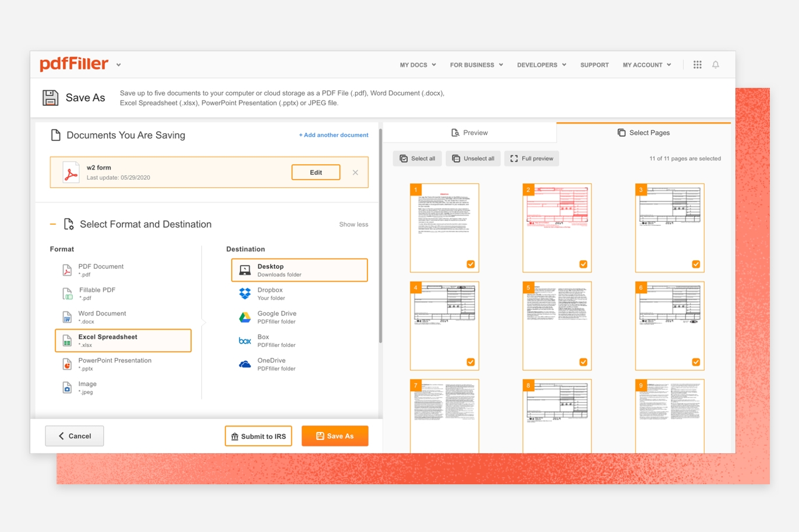Screen dimensions: 799x532
Task: Choose the Image jpeg format
Action: click(123, 388)
